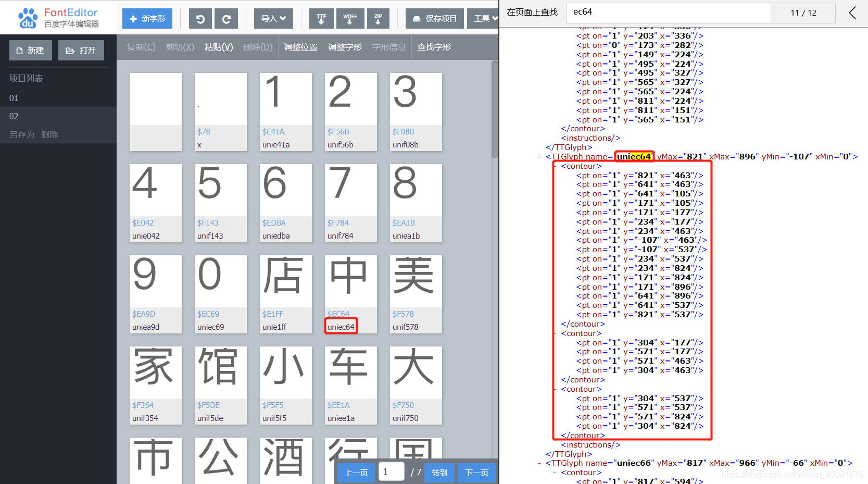The height and width of the screenshot is (484, 868).
Task: Select the glyph 8 thumbnail uniea1b
Action: (416, 203)
